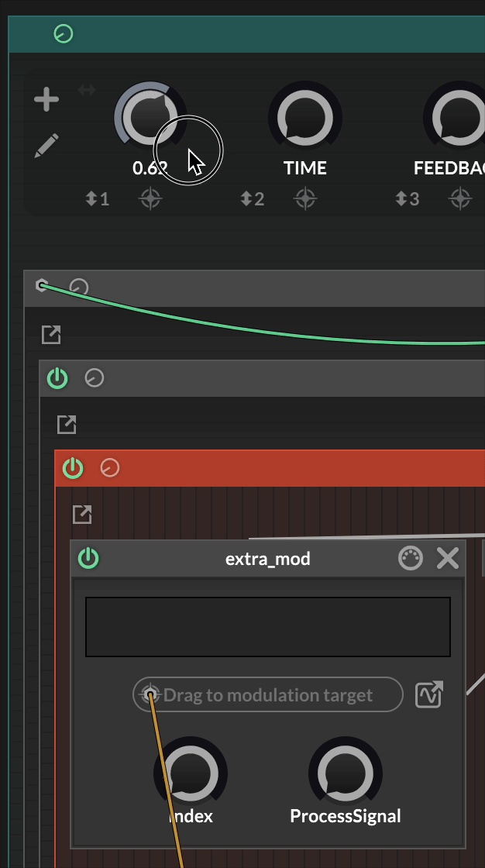Click the graph popup icon beside the modulation target field
Image resolution: width=485 pixels, height=868 pixels.
point(428,694)
